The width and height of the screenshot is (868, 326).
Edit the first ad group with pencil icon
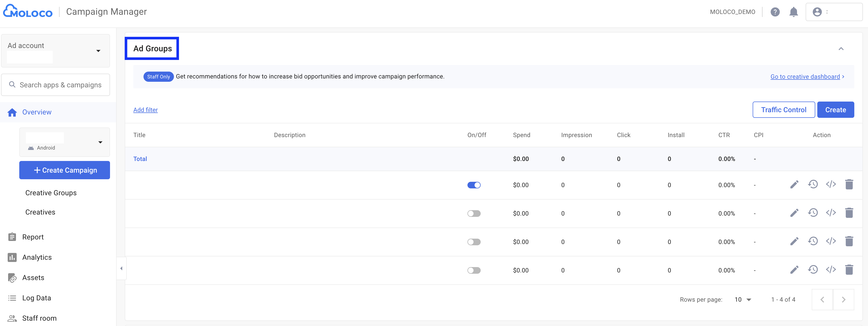(794, 185)
